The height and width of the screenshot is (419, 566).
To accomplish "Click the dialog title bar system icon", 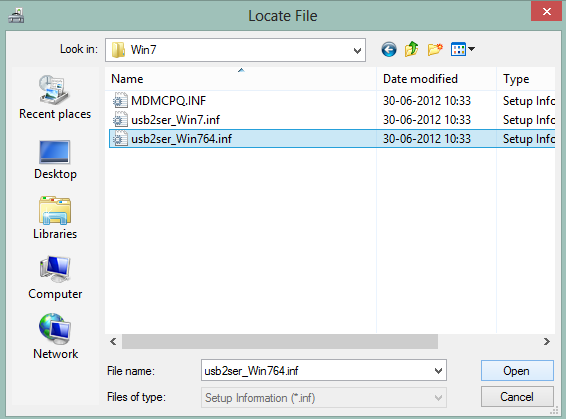I will pyautogui.click(x=16, y=16).
